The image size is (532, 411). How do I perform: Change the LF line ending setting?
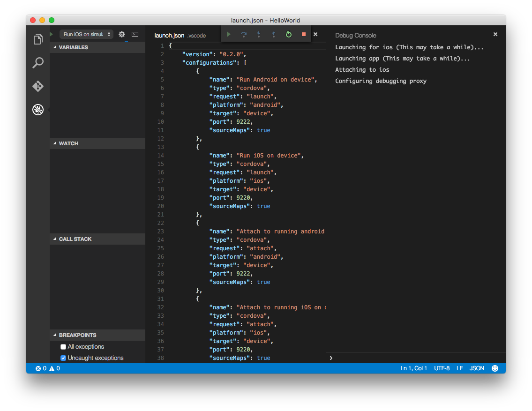coord(459,369)
